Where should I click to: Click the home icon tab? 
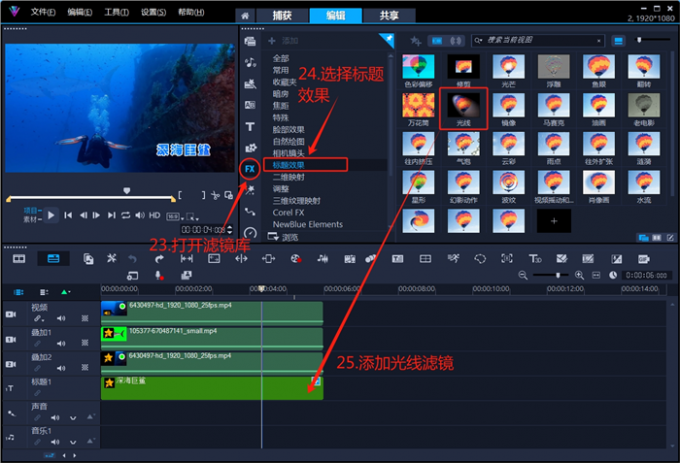click(245, 16)
